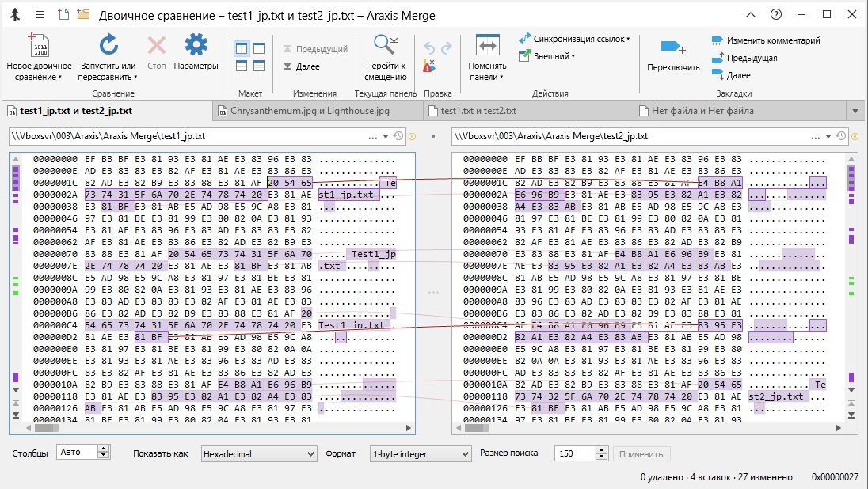Image resolution: width=868 pixels, height=489 pixels.
Task: Click Перейти к смещению (go to offset)
Action: pos(385,57)
